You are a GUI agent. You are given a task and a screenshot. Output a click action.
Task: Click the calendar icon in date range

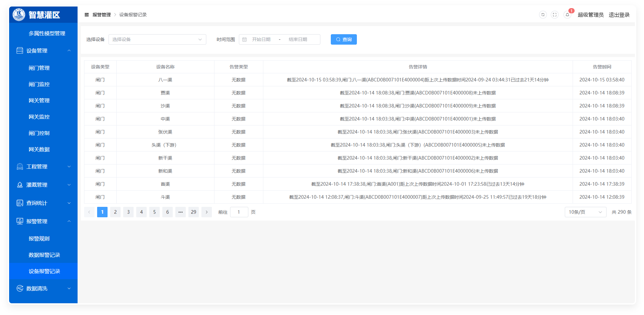[x=244, y=39]
